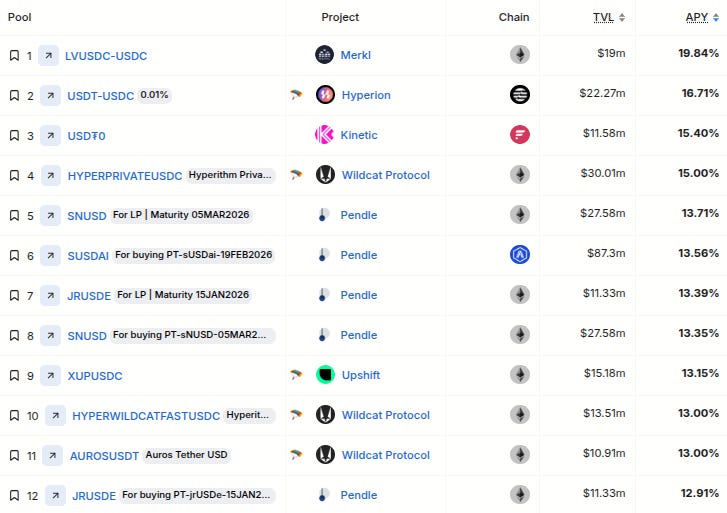Viewport: 727px width, 513px height.
Task: Open external link arrow for USD₮0
Action: pyautogui.click(x=51, y=135)
